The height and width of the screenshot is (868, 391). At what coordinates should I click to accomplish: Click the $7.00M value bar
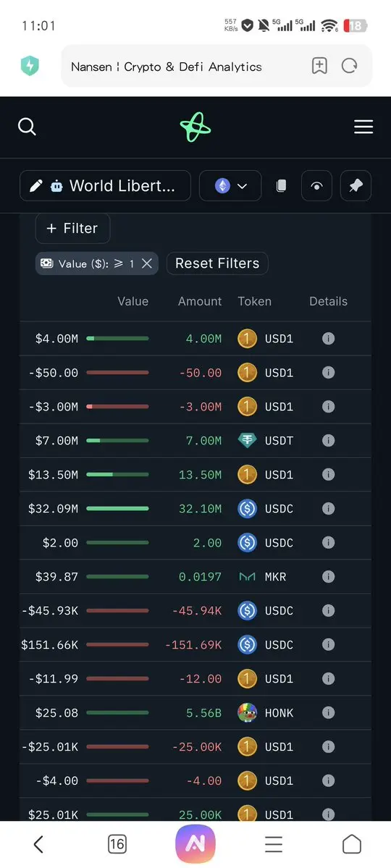(117, 441)
